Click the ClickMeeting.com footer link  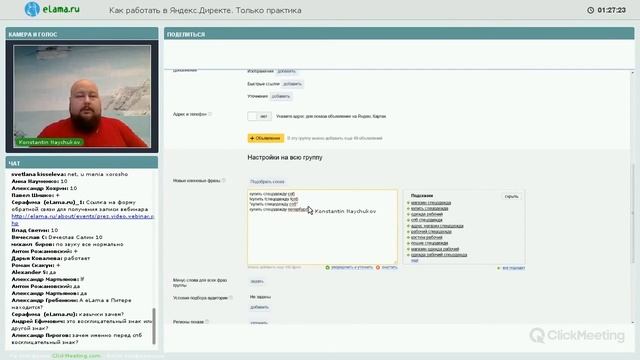point(76,356)
